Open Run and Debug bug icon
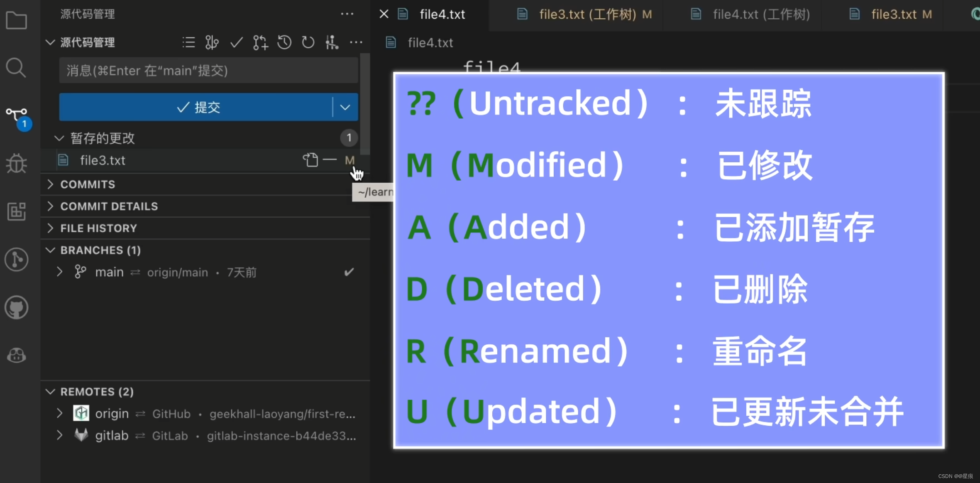980x483 pixels. 17,163
